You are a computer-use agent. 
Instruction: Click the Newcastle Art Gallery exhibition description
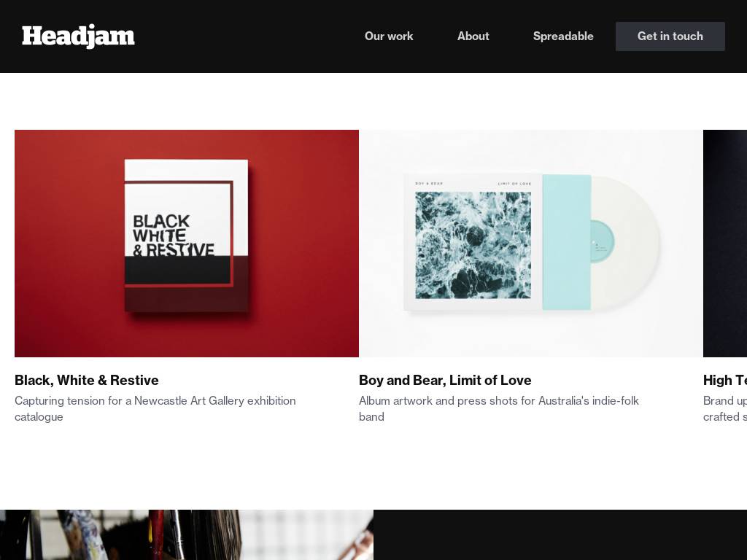(155, 408)
